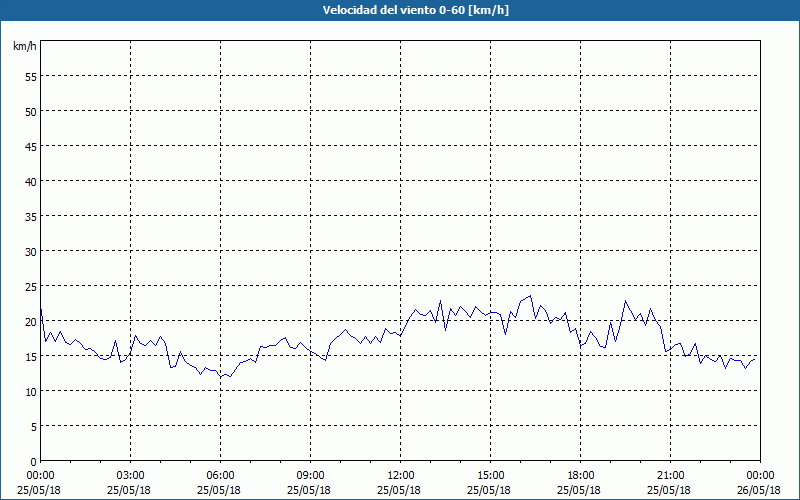800x500 pixels.
Task: Select the y-axis value "15"
Action: click(31, 357)
